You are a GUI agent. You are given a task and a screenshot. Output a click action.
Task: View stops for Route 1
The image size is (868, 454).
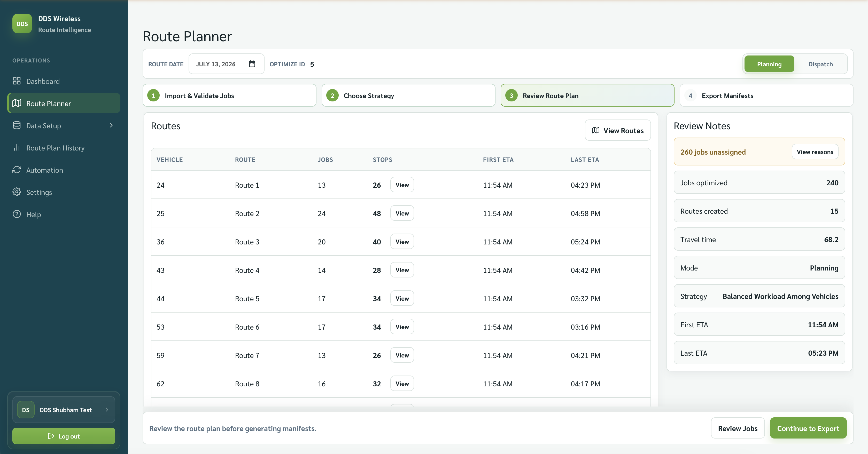pos(402,185)
